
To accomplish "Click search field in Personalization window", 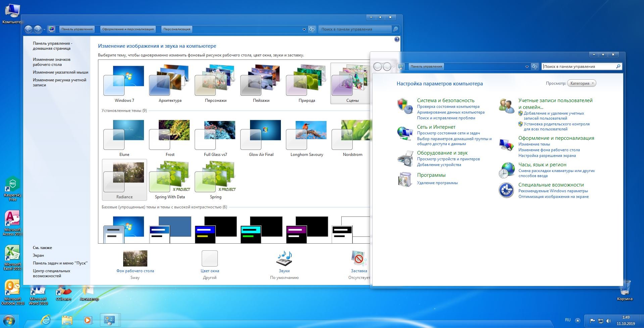I will click(355, 29).
